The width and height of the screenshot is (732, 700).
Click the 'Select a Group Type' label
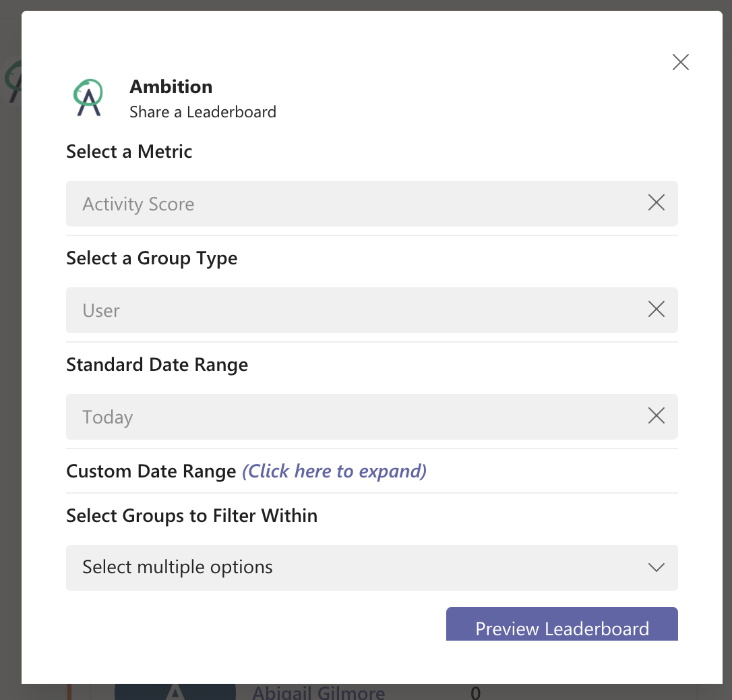tap(152, 258)
